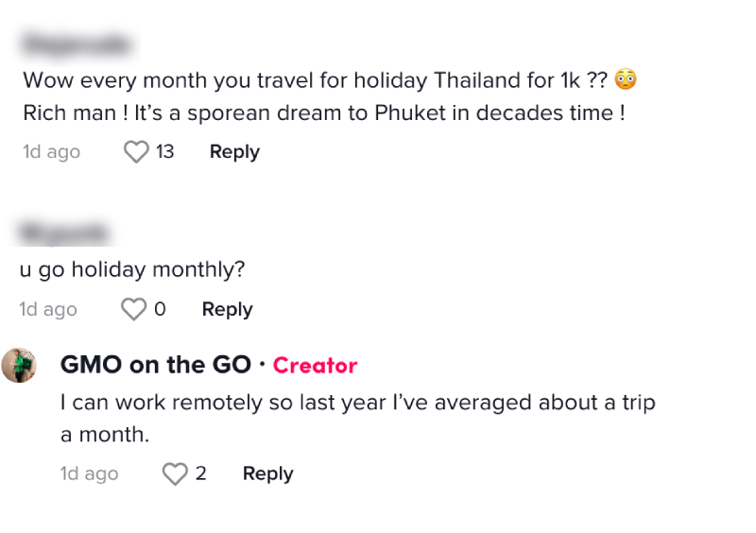Reply to the creator's trip-a-month comment
This screenshot has height=533, width=756.
pyautogui.click(x=268, y=473)
